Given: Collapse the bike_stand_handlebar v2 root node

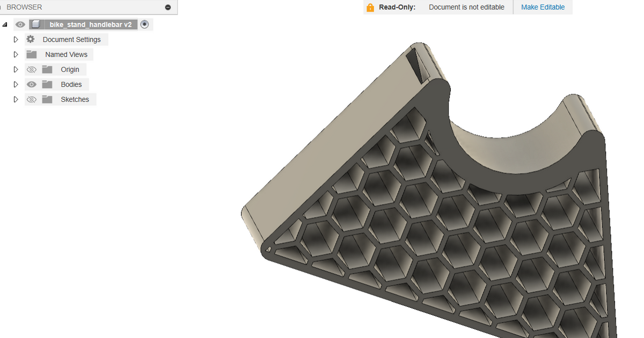Looking at the screenshot, I should 5,25.
